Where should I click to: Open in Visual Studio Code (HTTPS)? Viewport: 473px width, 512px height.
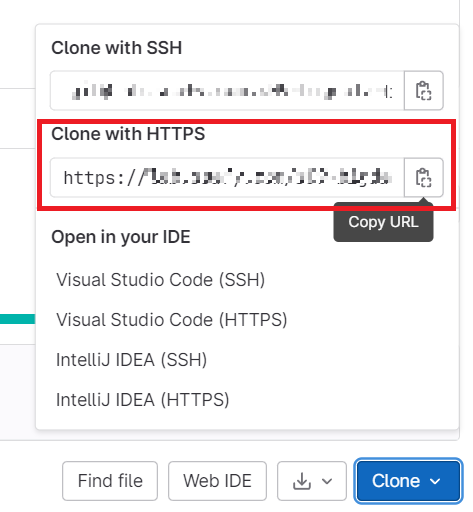click(x=172, y=320)
